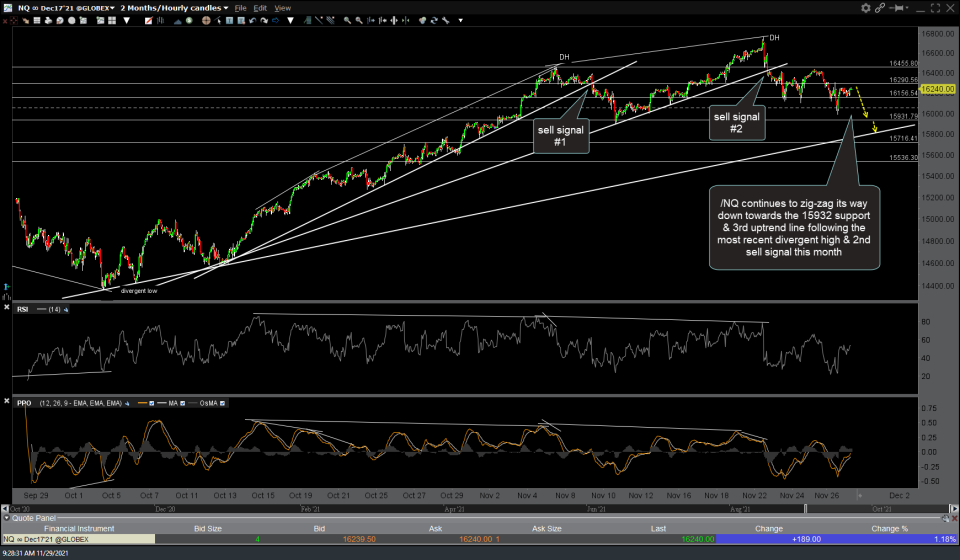Click the redo arrow icon
The image size is (960, 560).
point(263,20)
